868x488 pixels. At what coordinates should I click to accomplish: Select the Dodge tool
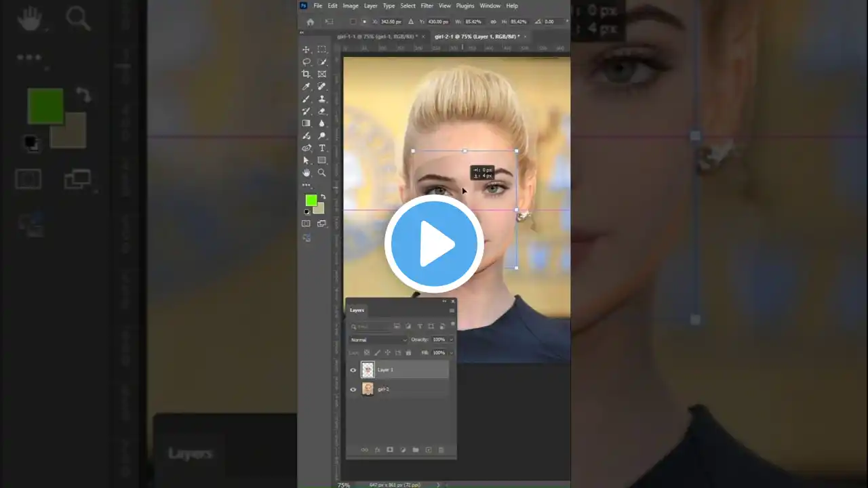click(322, 136)
